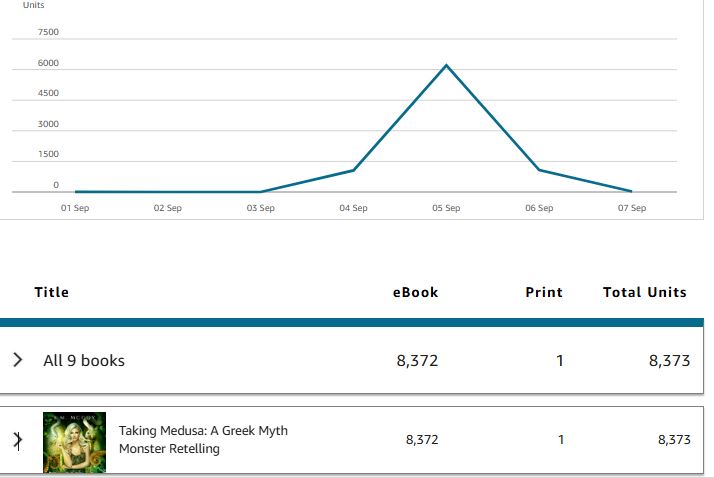Sort by the Total Units column header

(644, 292)
